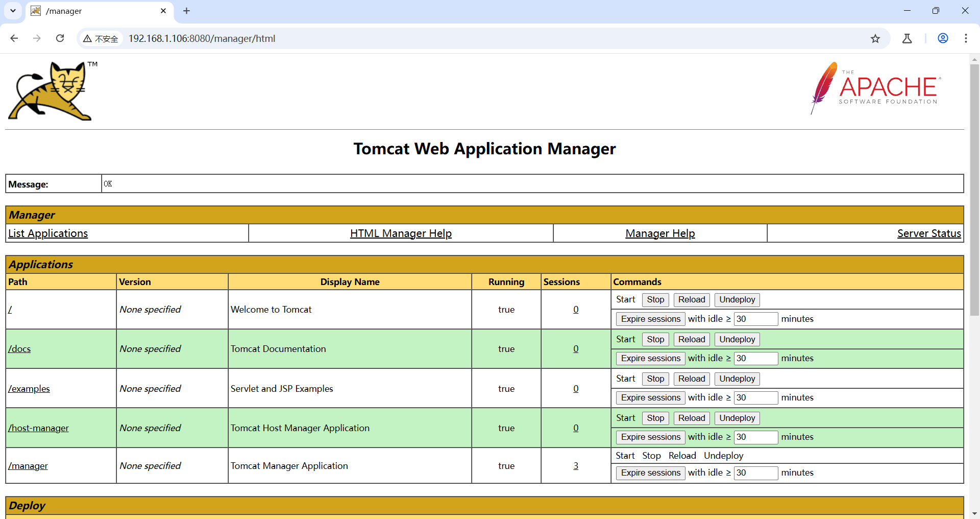980x519 pixels.
Task: Click the Deploy section header
Action: point(484,506)
